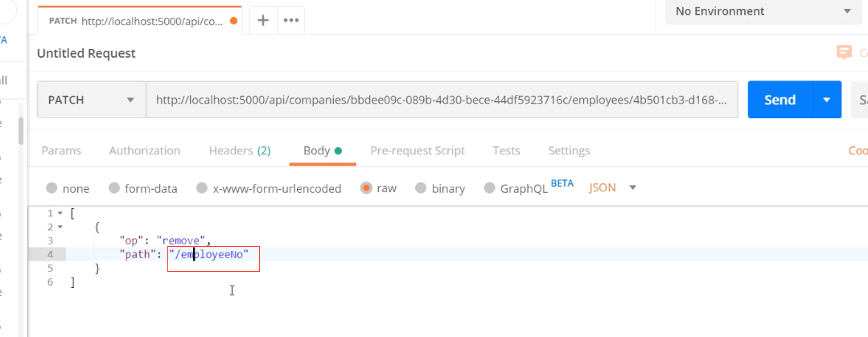This screenshot has height=337, width=868.
Task: Select the binary body radio button
Action: pos(421,188)
